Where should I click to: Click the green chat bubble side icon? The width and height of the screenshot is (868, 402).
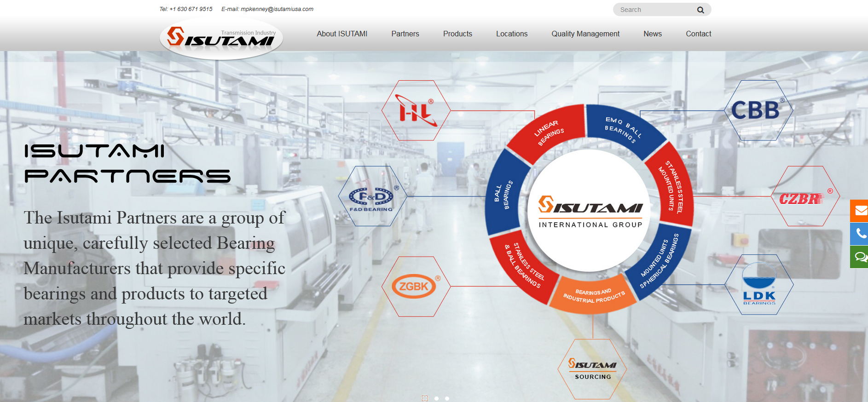859,257
